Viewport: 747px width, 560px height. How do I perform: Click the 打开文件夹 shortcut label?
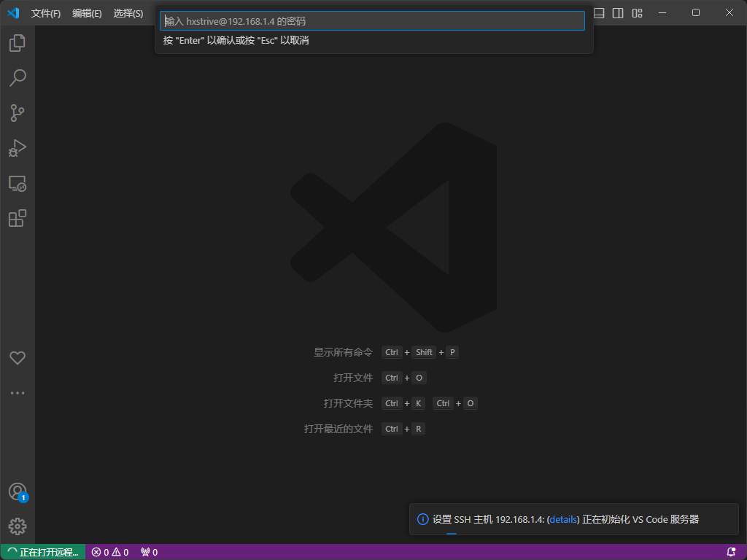348,403
